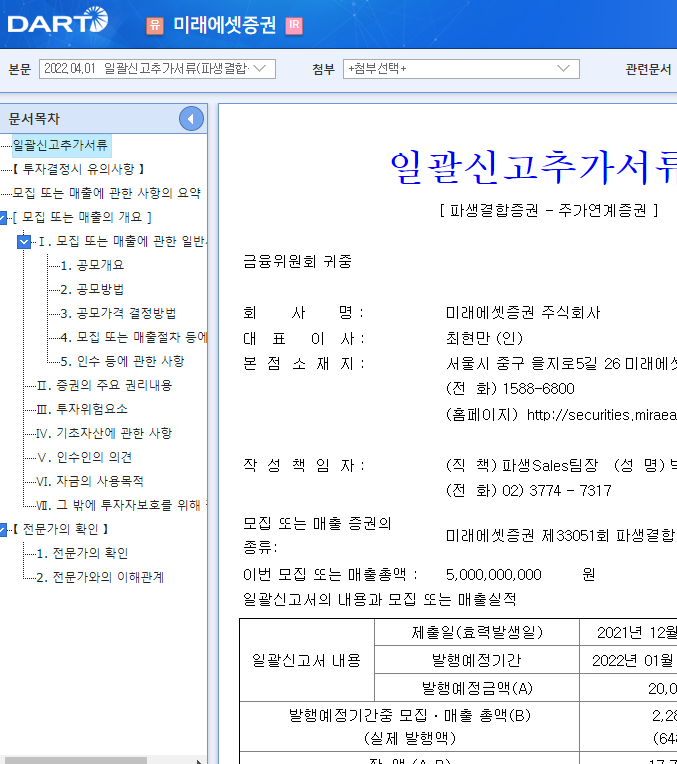
Task: Open [ 모집 또는 매출의 개요 ] section
Action: coord(82,217)
